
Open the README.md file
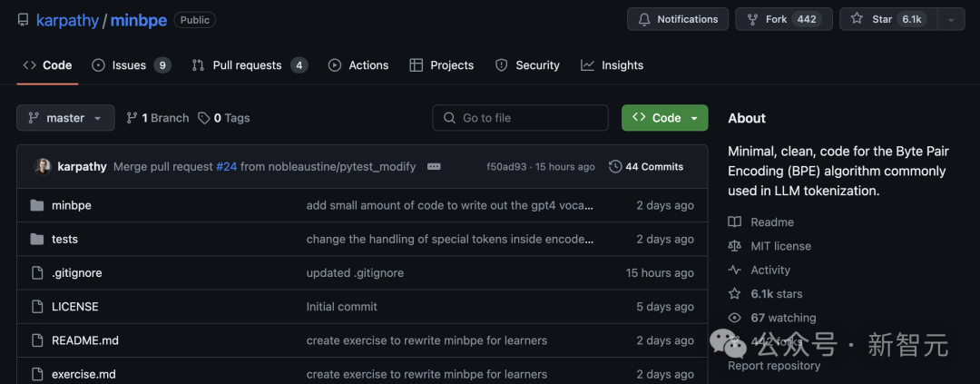point(85,340)
